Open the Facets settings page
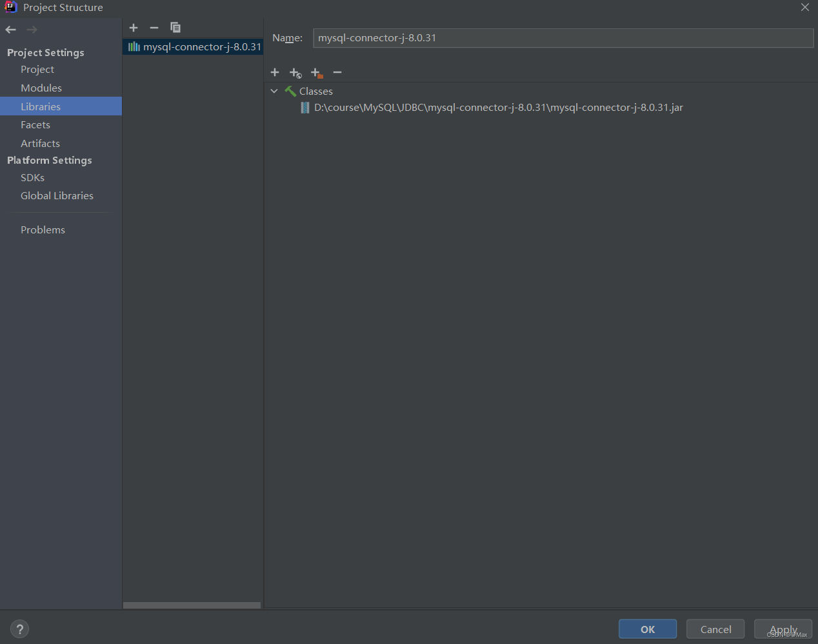818x644 pixels. (x=35, y=125)
